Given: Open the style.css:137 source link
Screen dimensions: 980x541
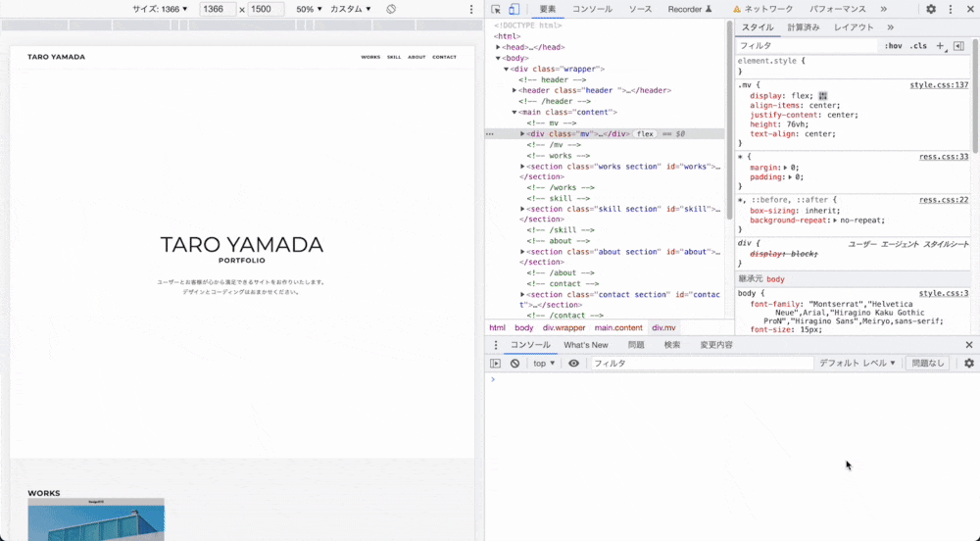Looking at the screenshot, I should coord(939,85).
